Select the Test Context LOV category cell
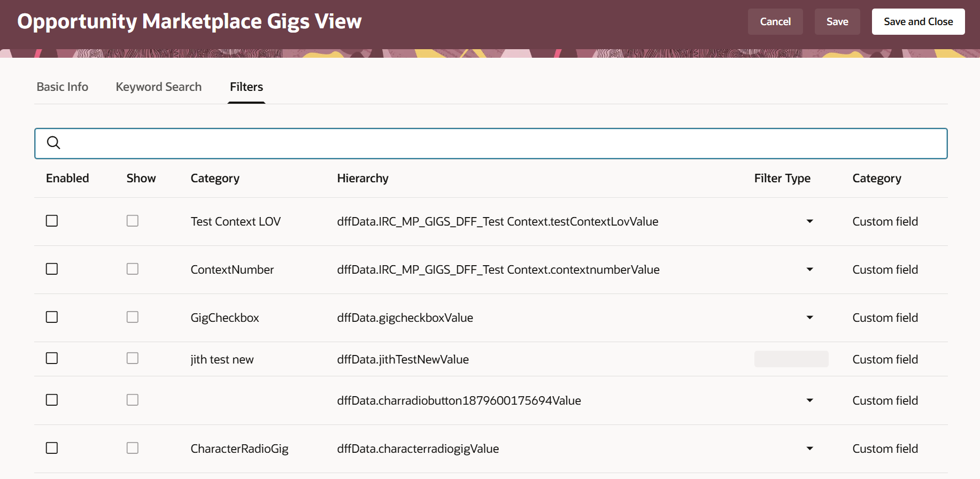The image size is (980, 479). pos(236,221)
